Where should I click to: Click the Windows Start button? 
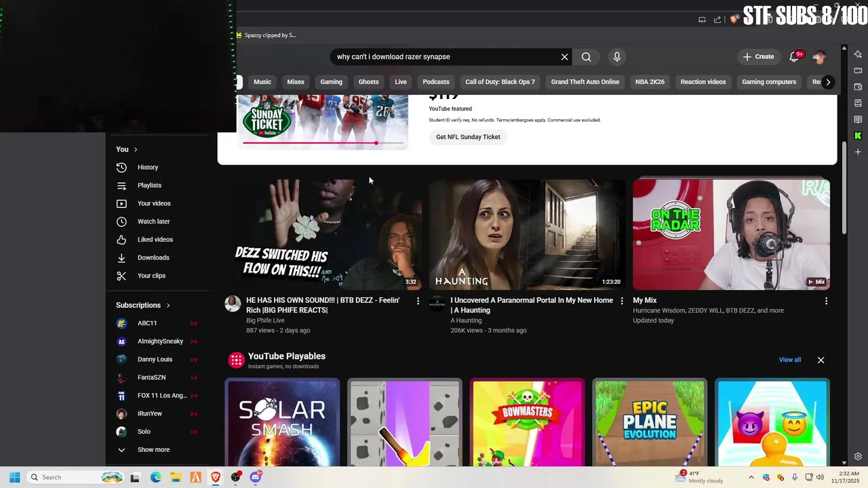coord(14,477)
